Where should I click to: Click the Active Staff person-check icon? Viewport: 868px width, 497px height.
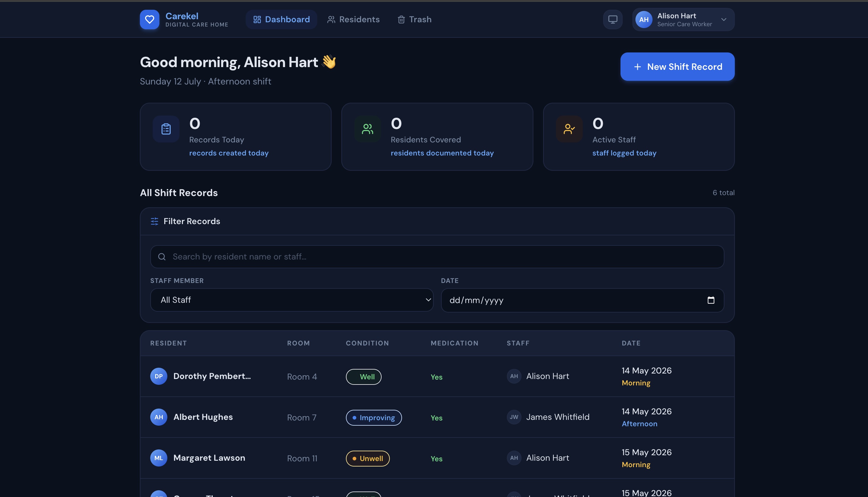569,129
